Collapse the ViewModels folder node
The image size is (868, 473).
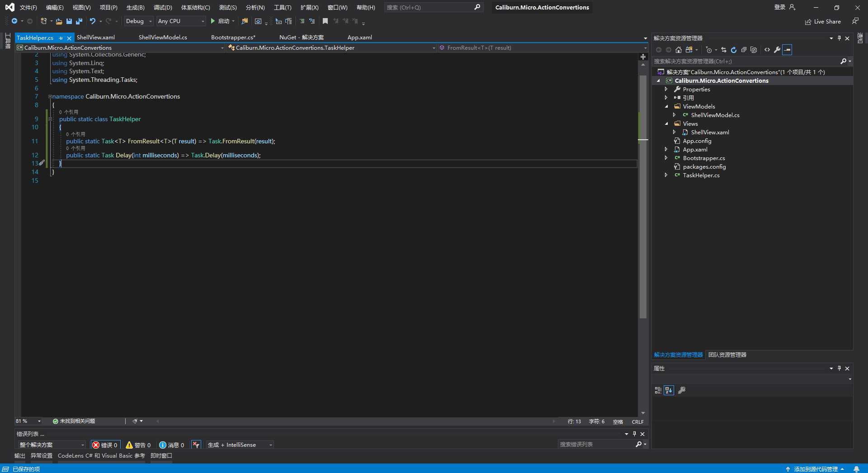[x=666, y=107]
